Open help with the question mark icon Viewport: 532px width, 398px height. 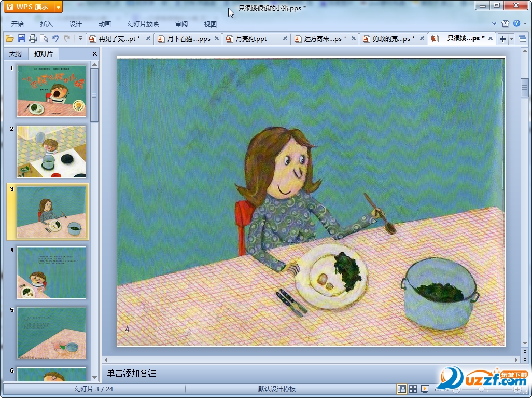coord(517,23)
